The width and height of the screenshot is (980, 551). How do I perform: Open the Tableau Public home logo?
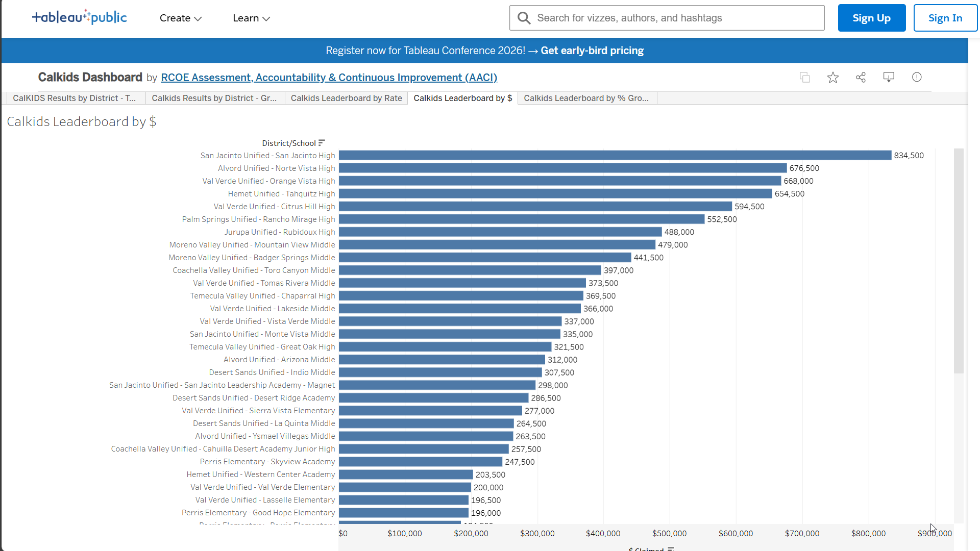79,17
